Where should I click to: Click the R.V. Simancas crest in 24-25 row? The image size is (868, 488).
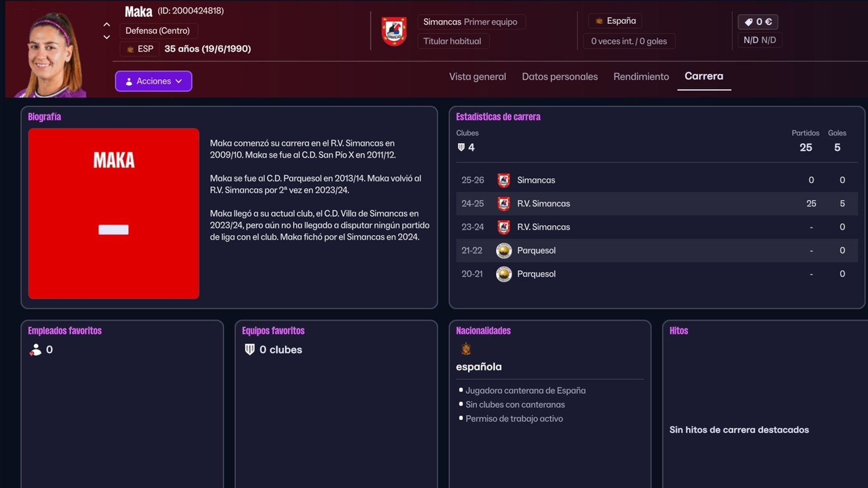(x=503, y=203)
